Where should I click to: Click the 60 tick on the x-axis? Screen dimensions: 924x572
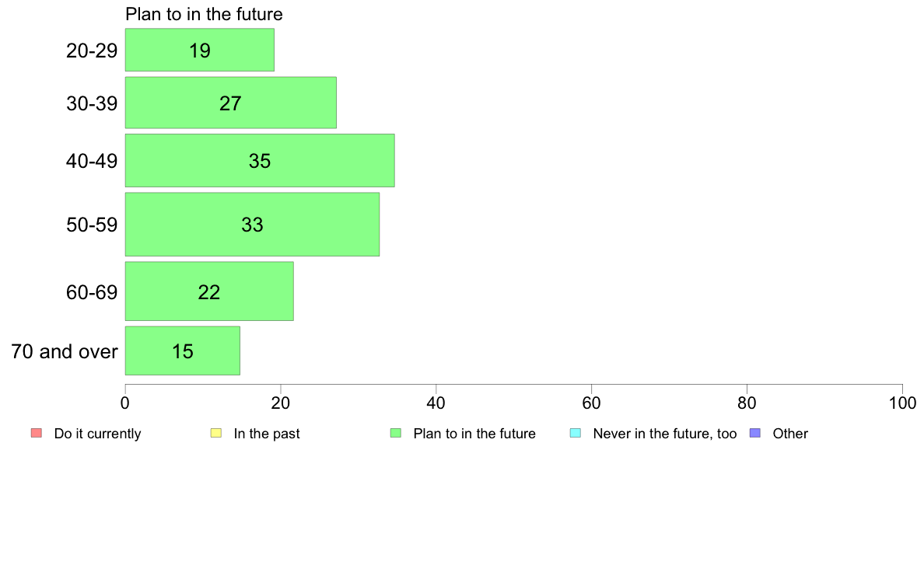[x=591, y=403]
